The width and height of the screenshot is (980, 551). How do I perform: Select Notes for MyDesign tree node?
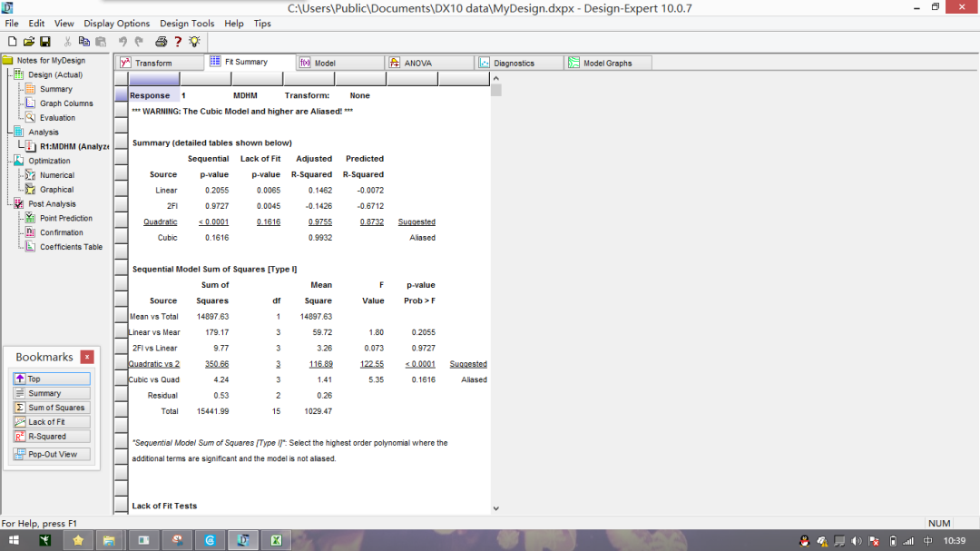[51, 61]
